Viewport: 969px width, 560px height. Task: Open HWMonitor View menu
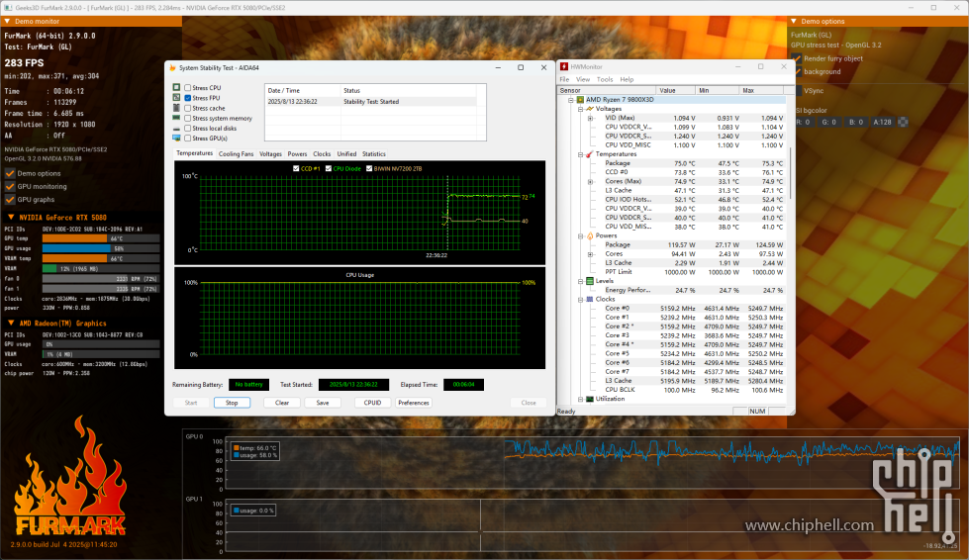pos(583,80)
